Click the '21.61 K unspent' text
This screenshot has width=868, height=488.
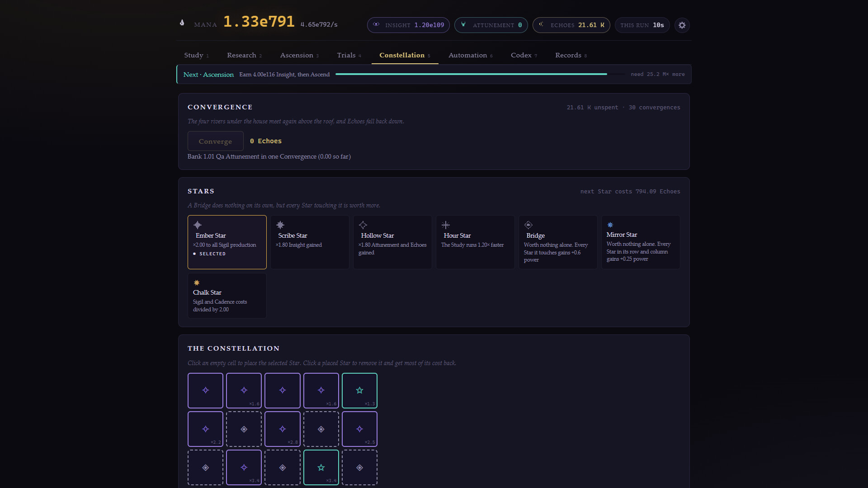tap(592, 108)
